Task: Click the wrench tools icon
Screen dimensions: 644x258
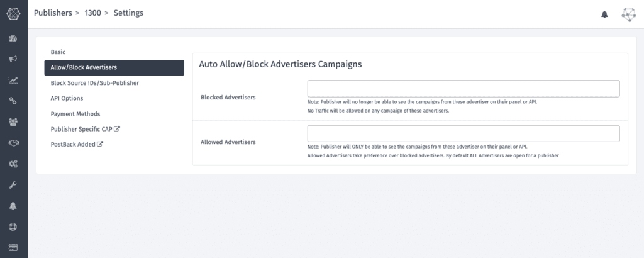Action: pos(13,185)
